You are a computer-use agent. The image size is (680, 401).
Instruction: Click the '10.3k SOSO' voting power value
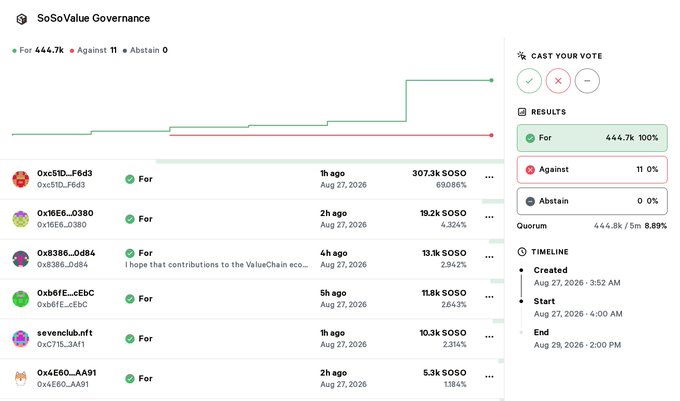click(x=443, y=333)
